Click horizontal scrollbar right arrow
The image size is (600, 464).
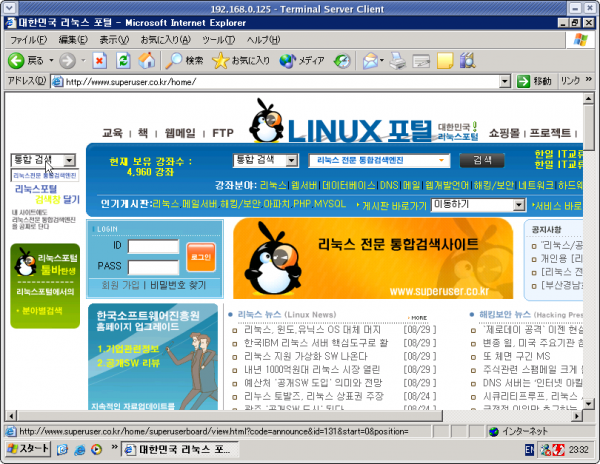pyautogui.click(x=577, y=416)
